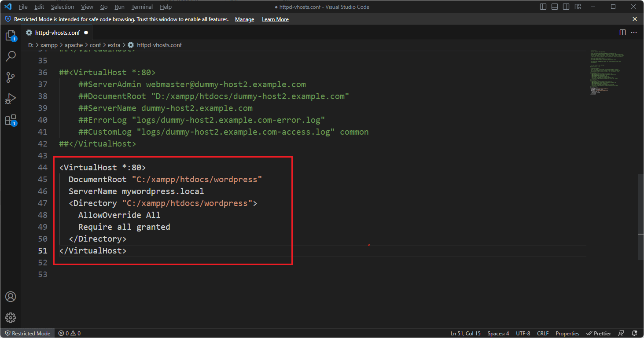Open the Accounts icon in activity bar
Image resolution: width=644 pixels, height=338 pixels.
click(x=11, y=297)
